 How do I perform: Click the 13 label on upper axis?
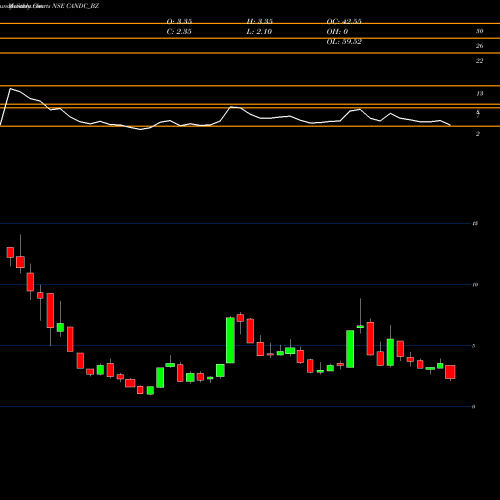coord(479,94)
